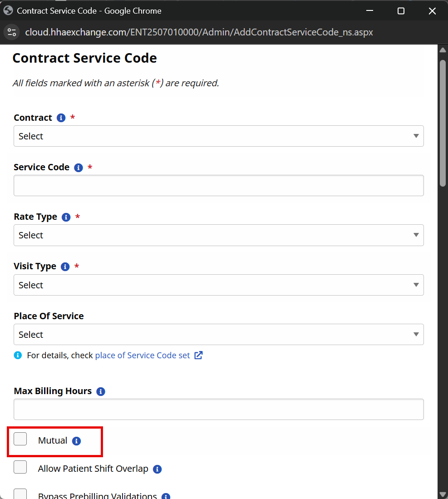Expand the Place Of Service dropdown
Screen dimensions: 448x499
[x=218, y=335]
